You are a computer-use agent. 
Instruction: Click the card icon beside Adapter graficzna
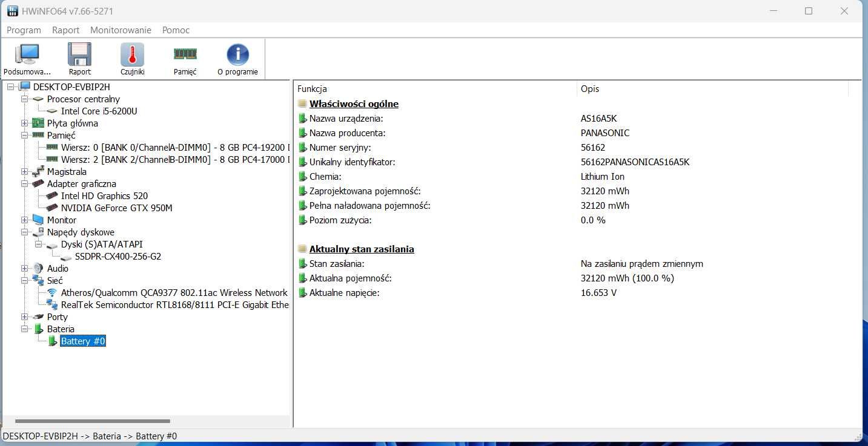coord(38,184)
